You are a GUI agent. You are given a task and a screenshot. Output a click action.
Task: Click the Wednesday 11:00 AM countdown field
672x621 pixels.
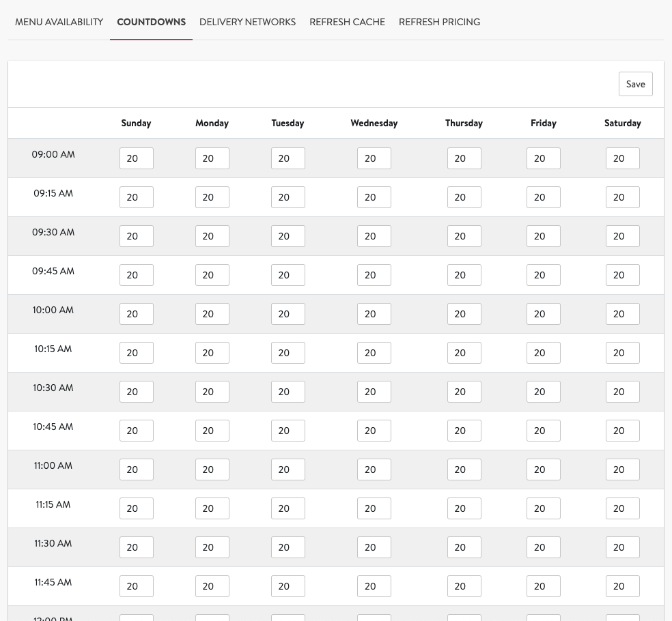pos(374,470)
